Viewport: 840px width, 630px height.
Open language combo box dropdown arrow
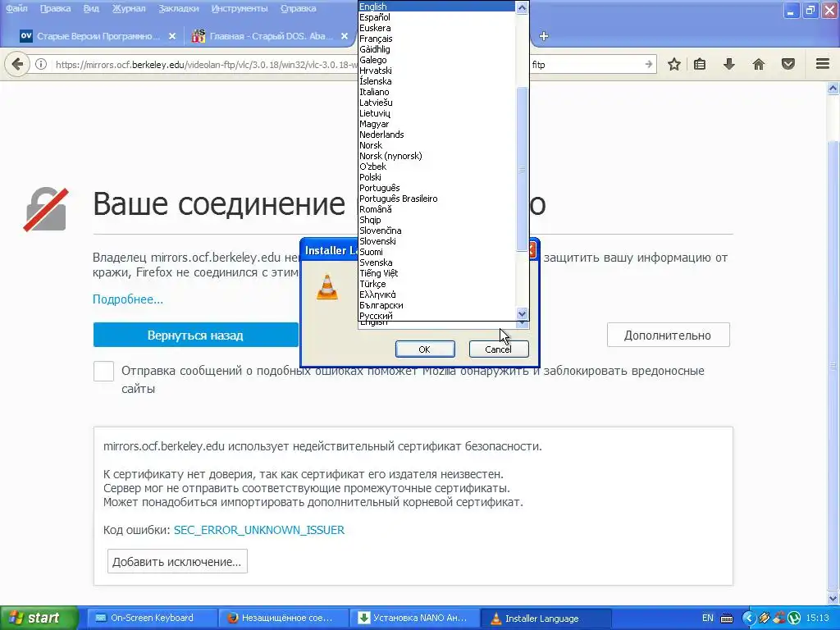[x=523, y=323]
